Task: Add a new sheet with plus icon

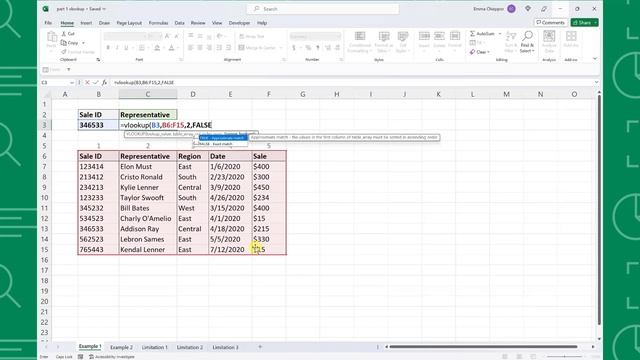Action: tap(260, 347)
